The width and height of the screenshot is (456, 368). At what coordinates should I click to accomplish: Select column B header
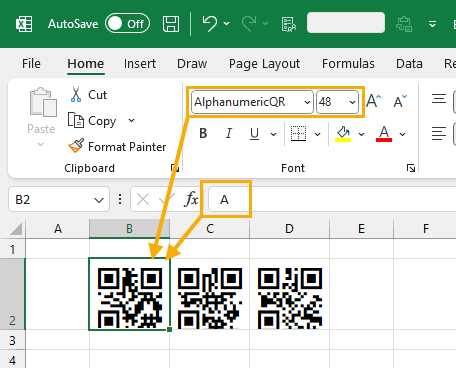point(129,229)
